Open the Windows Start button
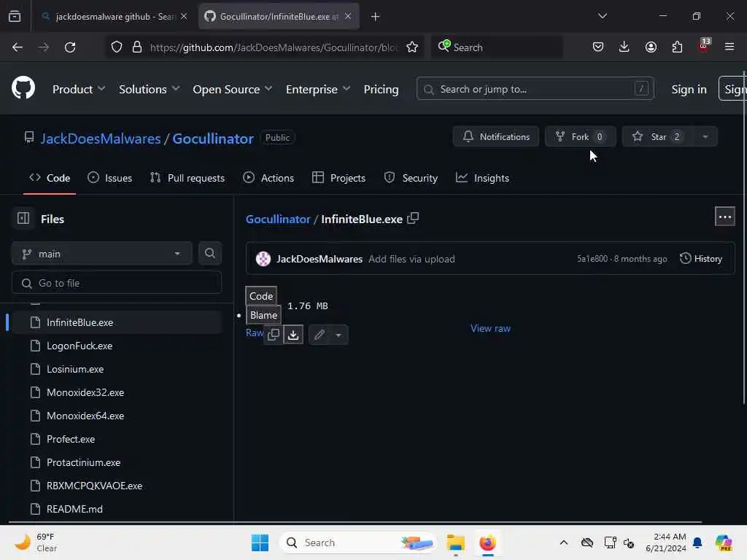The image size is (747, 560). pos(260,542)
